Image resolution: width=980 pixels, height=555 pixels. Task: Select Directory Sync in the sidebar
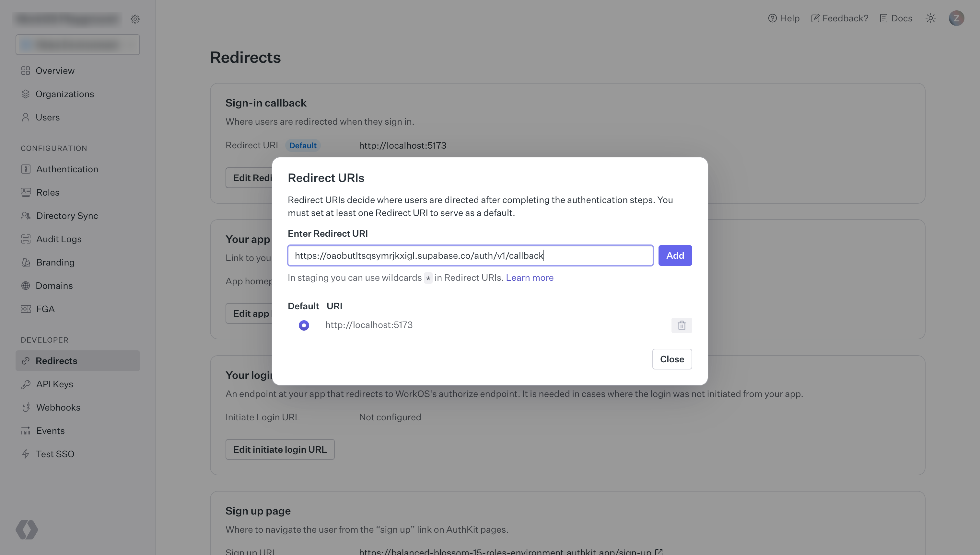67,215
